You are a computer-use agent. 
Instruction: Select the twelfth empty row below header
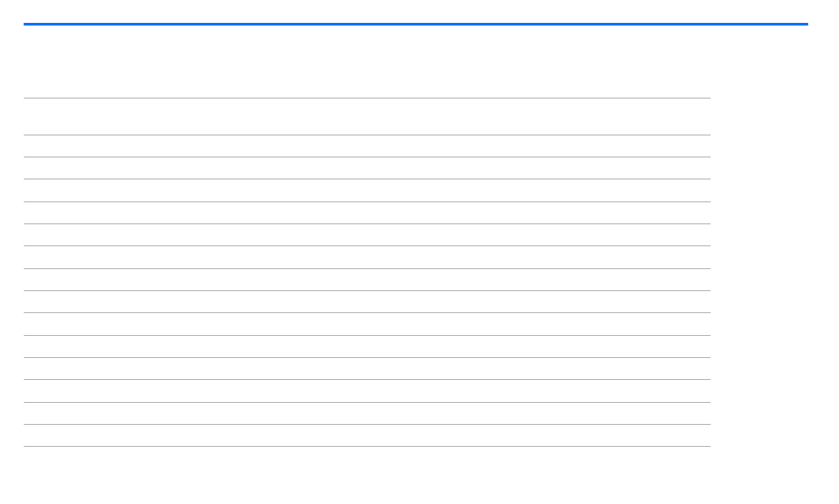point(367,391)
